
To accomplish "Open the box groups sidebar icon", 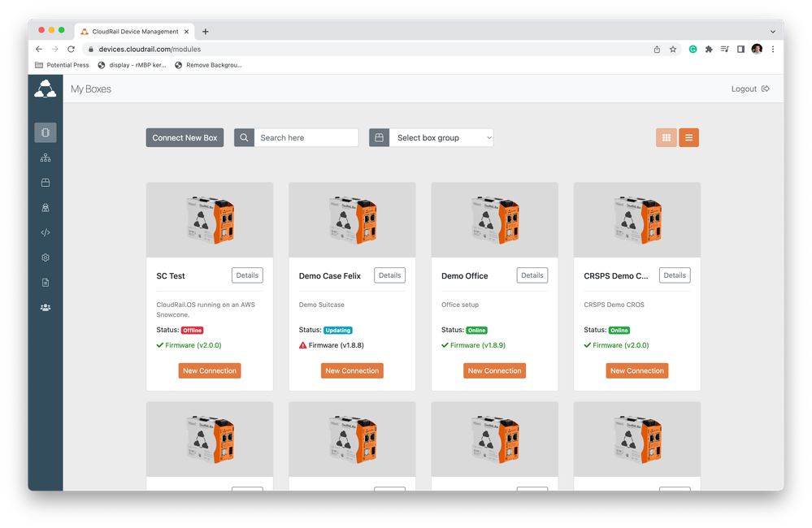I will 46,183.
